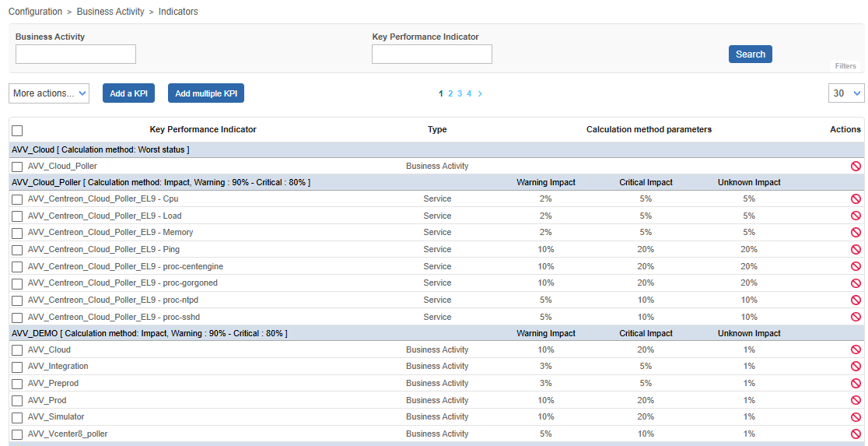Screen dimensions: 868x446
Task: Disable the AVV_Cloud_Poller KPI via red icon
Action: pos(856,166)
